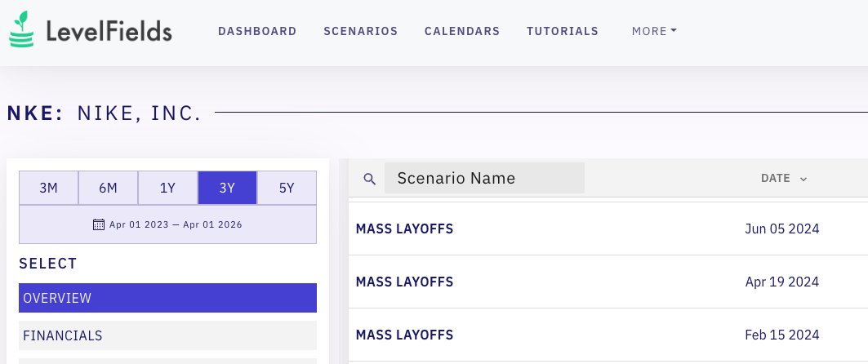Open Mass Layoffs event from Apr 19 2024
Screen dimensions: 868x364
pyautogui.click(x=405, y=282)
